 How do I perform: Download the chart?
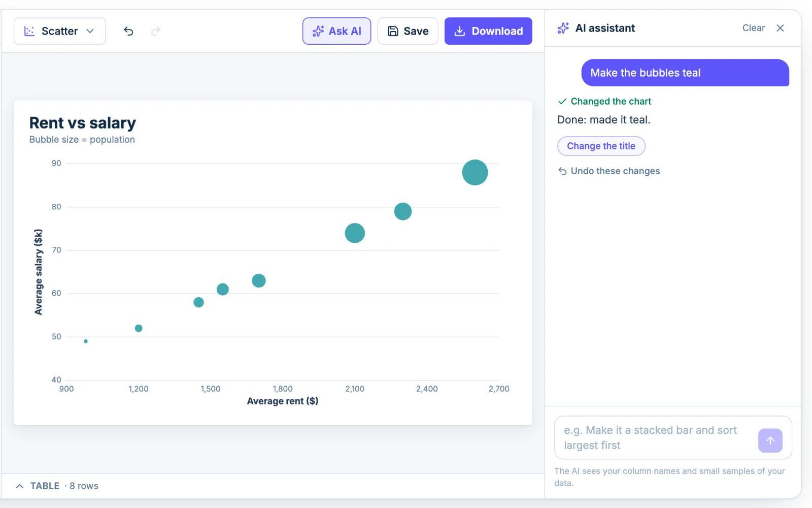pyautogui.click(x=488, y=31)
